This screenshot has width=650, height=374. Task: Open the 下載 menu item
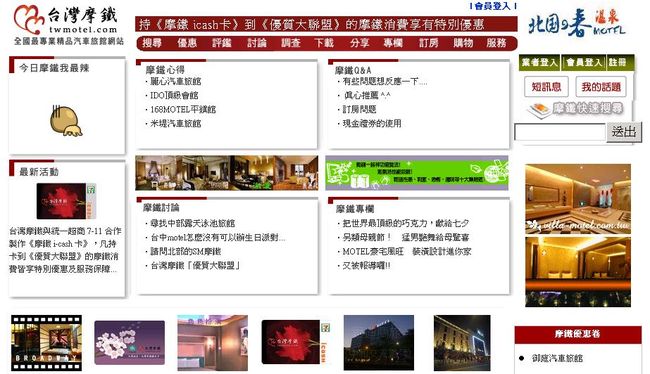click(x=324, y=43)
